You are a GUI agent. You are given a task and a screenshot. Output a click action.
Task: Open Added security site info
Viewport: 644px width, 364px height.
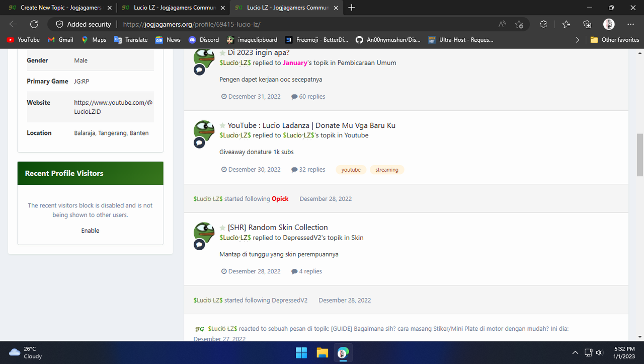(x=83, y=24)
